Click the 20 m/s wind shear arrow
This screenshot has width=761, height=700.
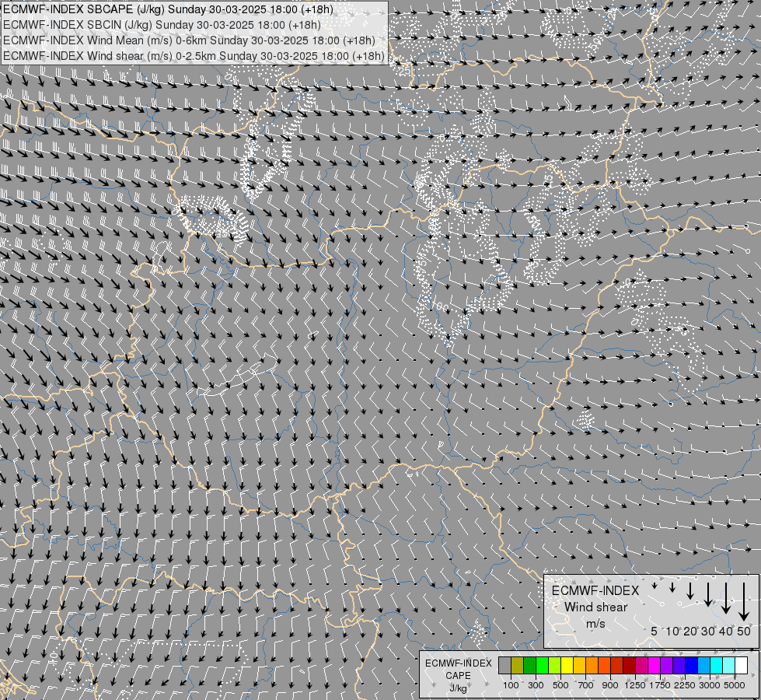pyautogui.click(x=690, y=590)
